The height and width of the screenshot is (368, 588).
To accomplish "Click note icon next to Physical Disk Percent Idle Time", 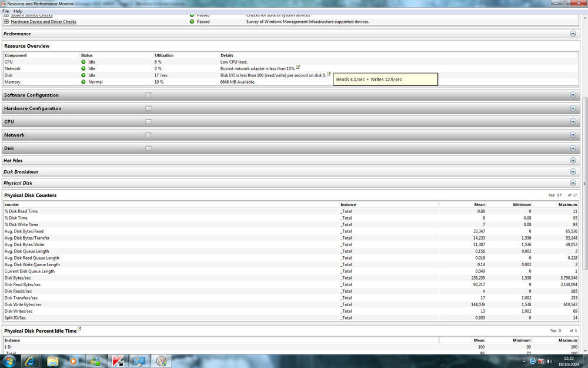I will tap(79, 329).
